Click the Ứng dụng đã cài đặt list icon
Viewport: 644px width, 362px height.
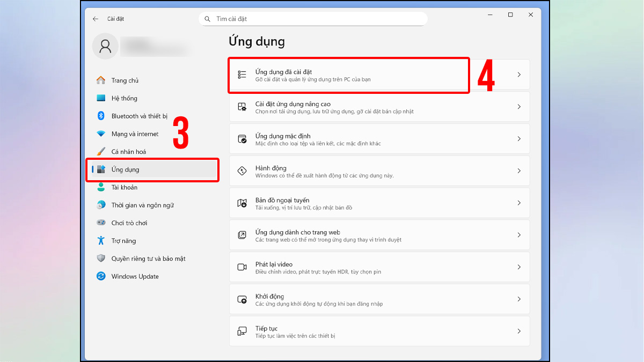coord(242,75)
